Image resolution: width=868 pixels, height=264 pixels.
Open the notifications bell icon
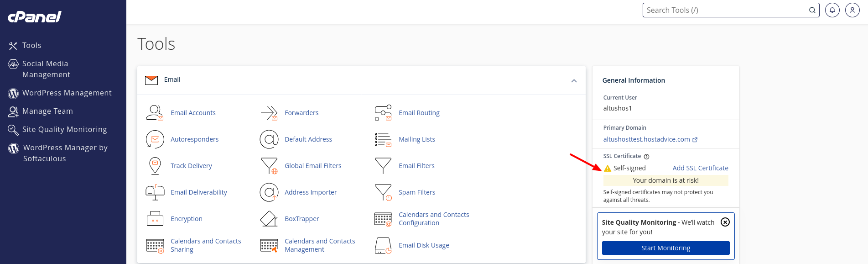click(832, 10)
